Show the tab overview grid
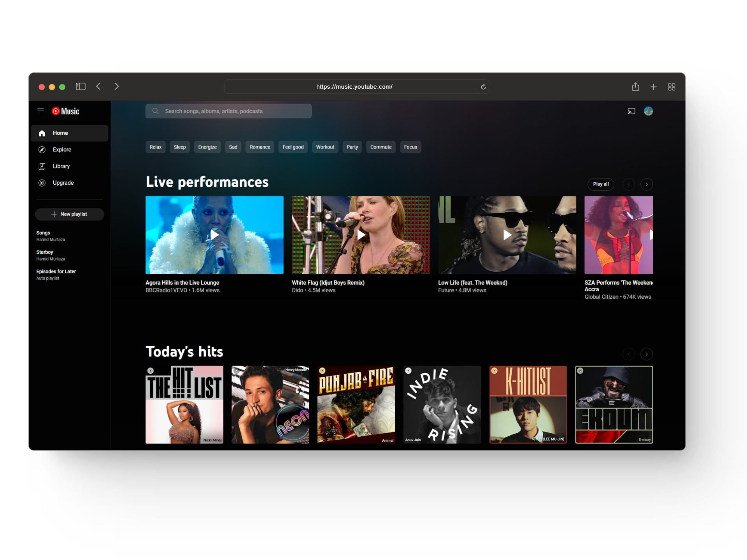This screenshot has width=747, height=560. (672, 87)
